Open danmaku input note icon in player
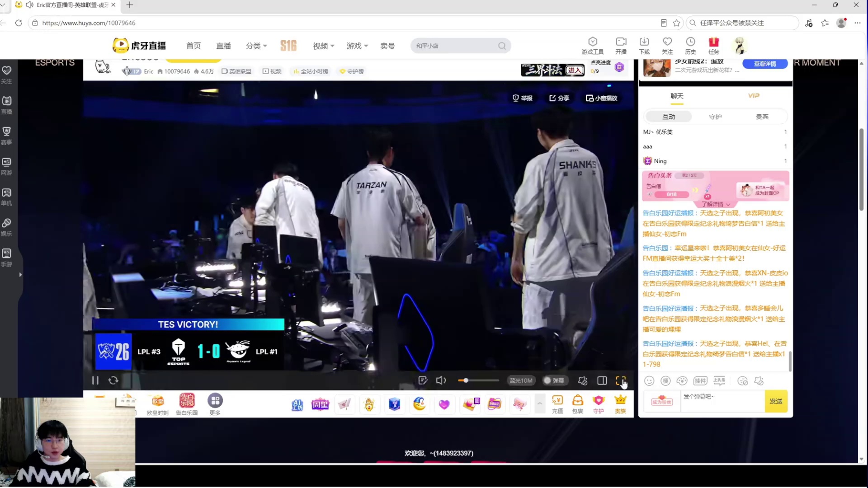The height and width of the screenshot is (488, 868). (x=423, y=380)
